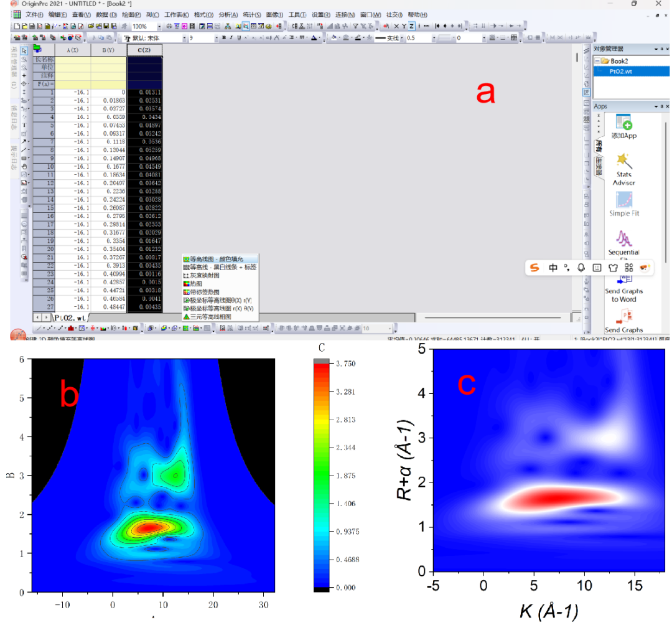The width and height of the screenshot is (672, 625).
Task: Open contour plot toolbar icon
Action: [185, 328]
